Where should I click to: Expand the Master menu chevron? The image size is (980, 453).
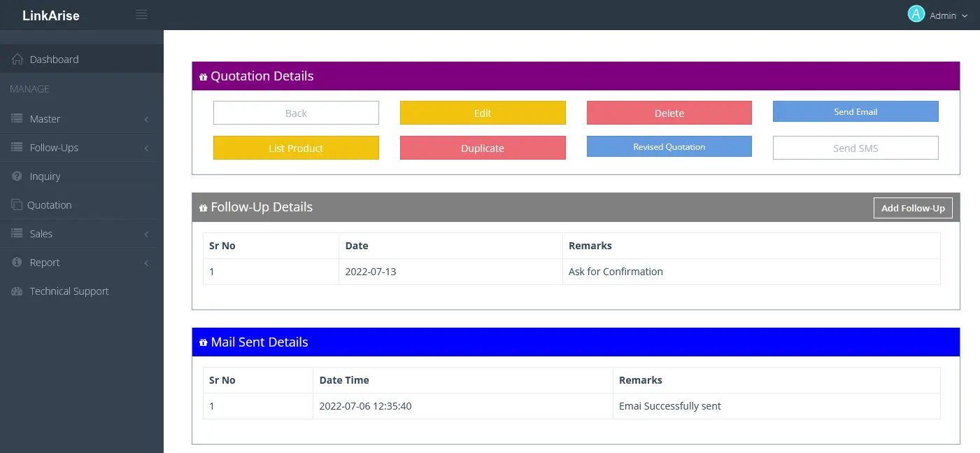tap(146, 120)
